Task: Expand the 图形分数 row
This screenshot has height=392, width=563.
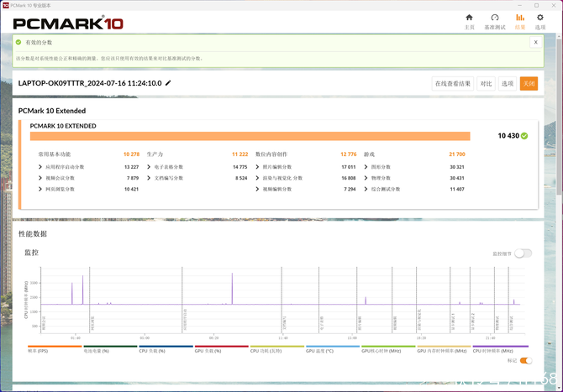Action: click(x=366, y=167)
